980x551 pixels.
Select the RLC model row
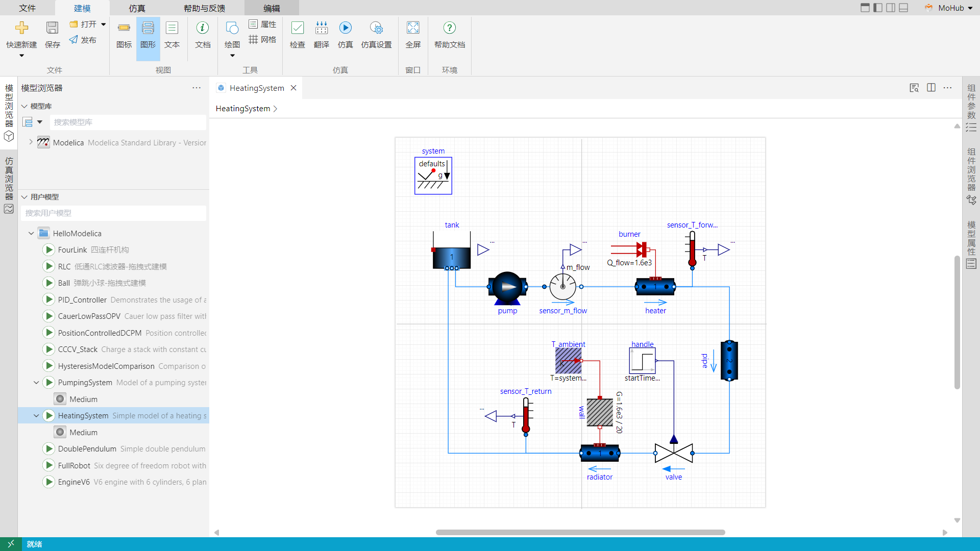click(113, 266)
